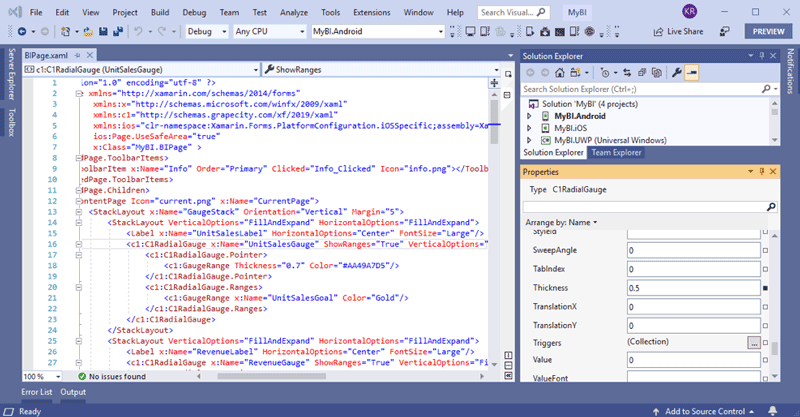800x417 pixels.
Task: Click Sync with Active Document icon
Action: pyautogui.click(x=627, y=72)
